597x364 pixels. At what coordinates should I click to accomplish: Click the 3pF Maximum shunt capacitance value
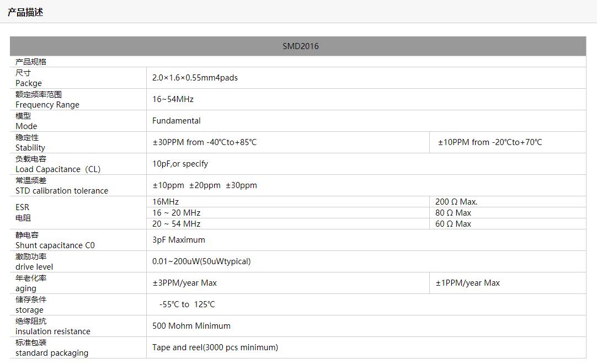[x=179, y=240]
